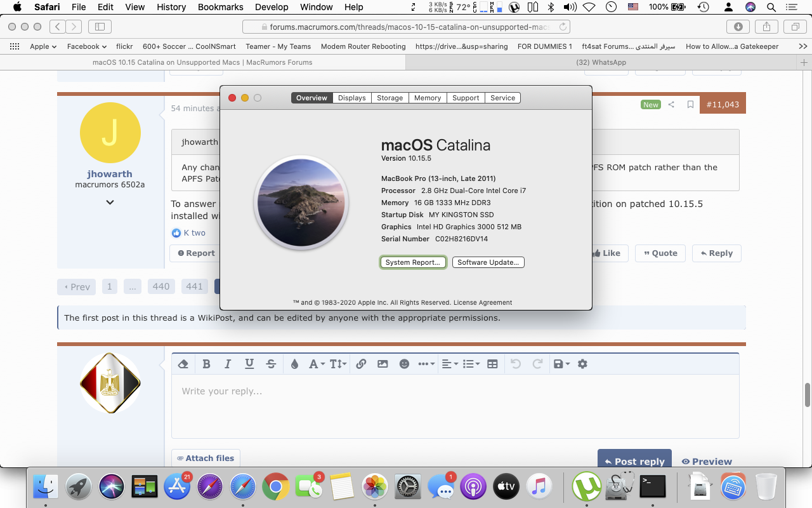Switch to Service tab in About This Mac
The height and width of the screenshot is (508, 812).
tap(502, 98)
